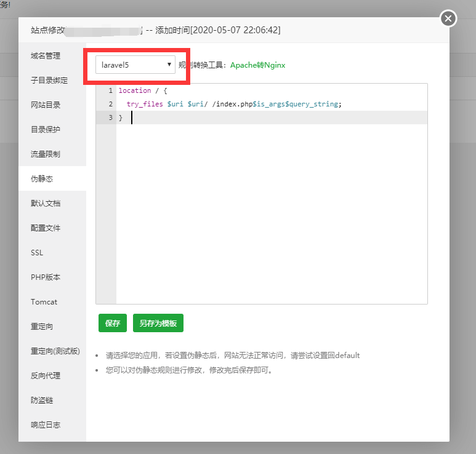The width and height of the screenshot is (476, 454).
Task: Open the Tomcat tab
Action: point(44,302)
